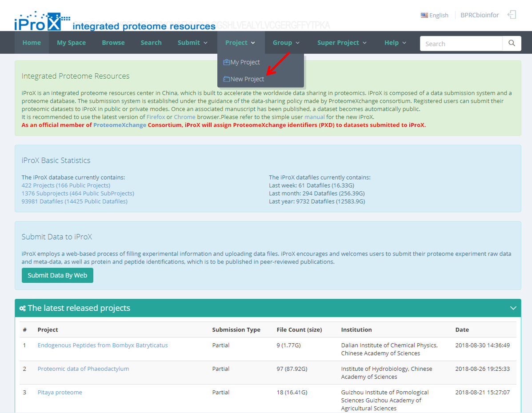Visit the ProteomeXchange link
This screenshot has height=413, width=532.
pyautogui.click(x=120, y=125)
